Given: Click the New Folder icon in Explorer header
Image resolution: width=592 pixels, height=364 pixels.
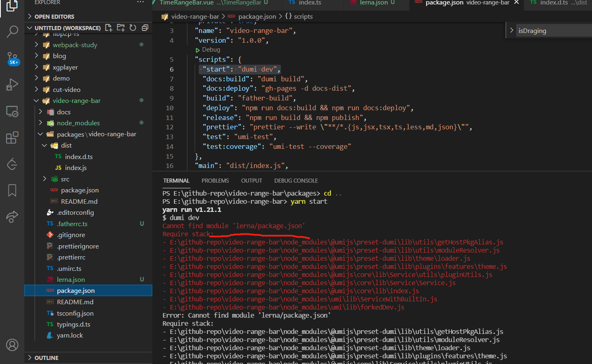Looking at the screenshot, I should tap(120, 28).
